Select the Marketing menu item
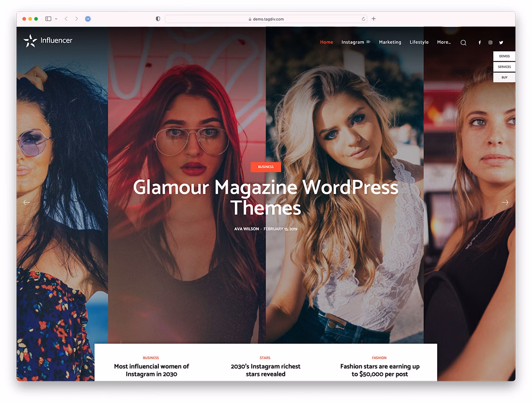 tap(390, 42)
